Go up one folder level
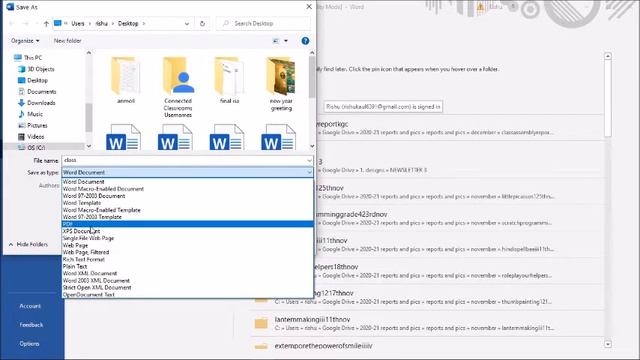The width and height of the screenshot is (640, 360). click(46, 24)
